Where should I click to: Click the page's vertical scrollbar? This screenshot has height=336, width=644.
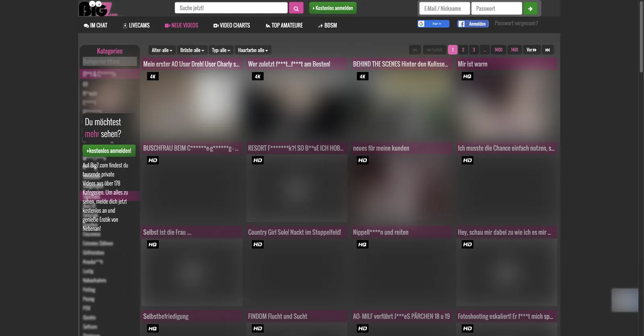(641, 36)
